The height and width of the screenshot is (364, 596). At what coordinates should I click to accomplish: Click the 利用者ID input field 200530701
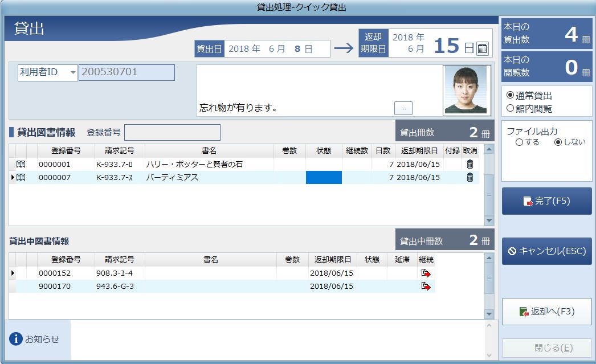(x=126, y=72)
